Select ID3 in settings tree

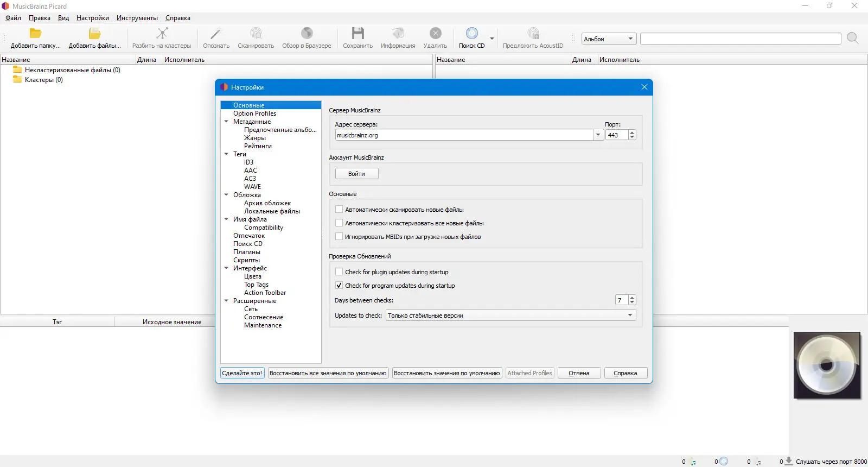click(248, 162)
